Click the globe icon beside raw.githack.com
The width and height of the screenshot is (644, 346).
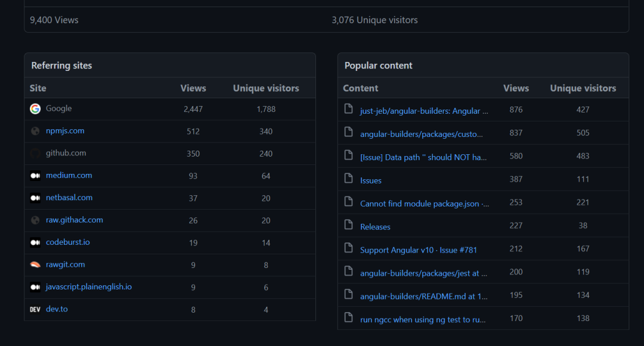point(35,220)
